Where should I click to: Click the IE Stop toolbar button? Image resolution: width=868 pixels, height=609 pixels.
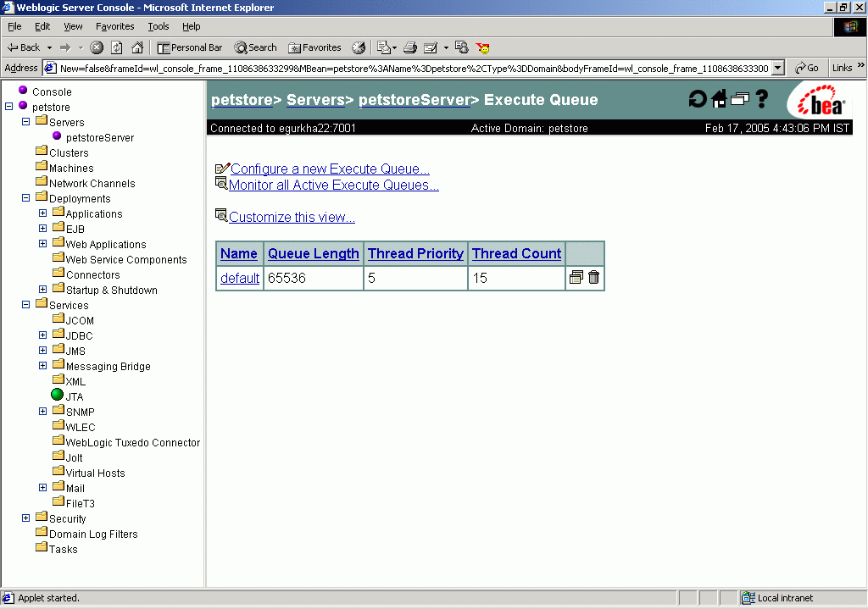pos(97,47)
